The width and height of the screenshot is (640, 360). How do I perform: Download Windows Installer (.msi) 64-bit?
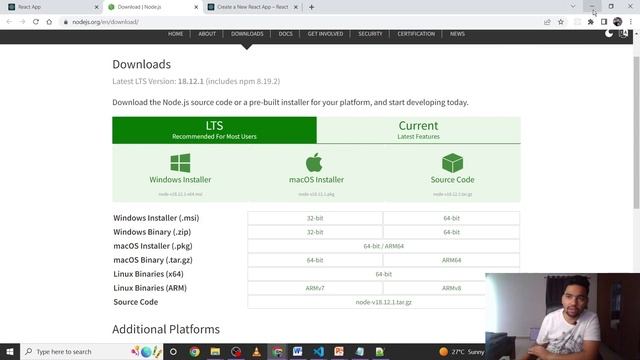click(451, 218)
